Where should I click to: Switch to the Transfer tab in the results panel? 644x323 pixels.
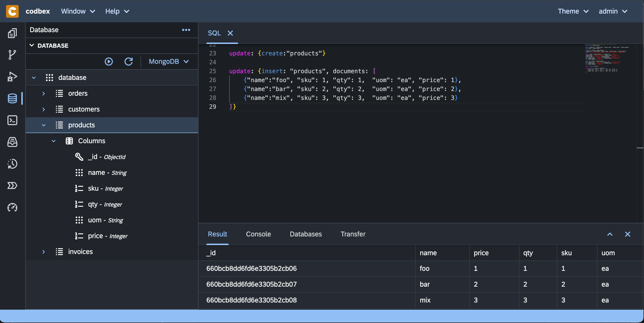pyautogui.click(x=353, y=234)
